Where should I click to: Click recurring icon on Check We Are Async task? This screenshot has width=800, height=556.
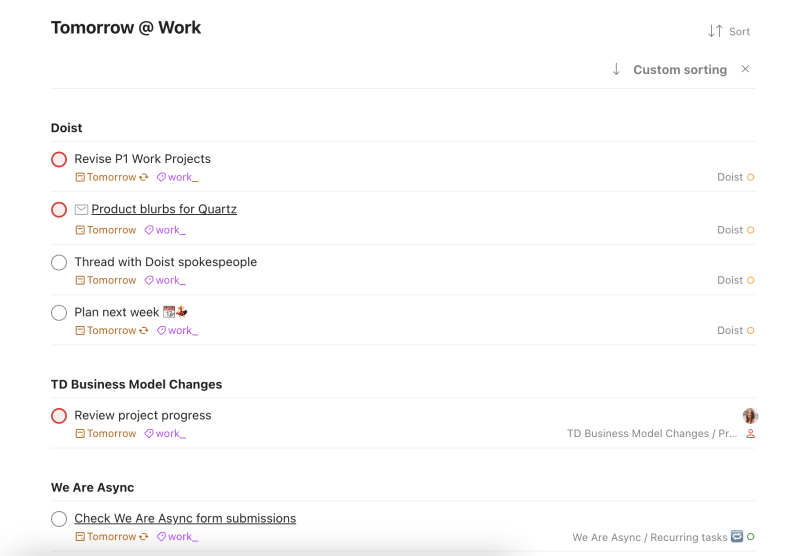[x=144, y=537]
